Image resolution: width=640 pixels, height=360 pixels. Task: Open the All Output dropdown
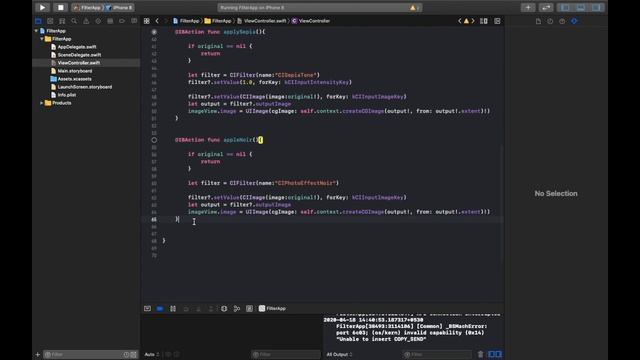339,354
